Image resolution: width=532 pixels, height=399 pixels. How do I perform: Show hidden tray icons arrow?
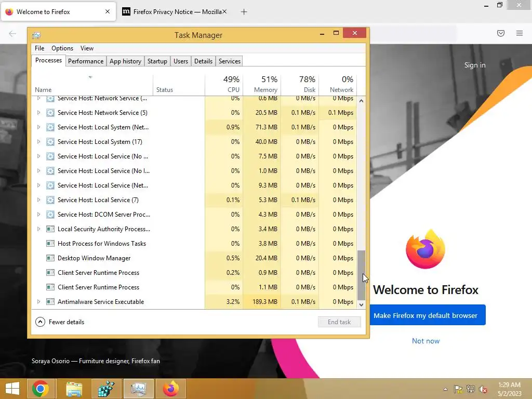tap(445, 389)
